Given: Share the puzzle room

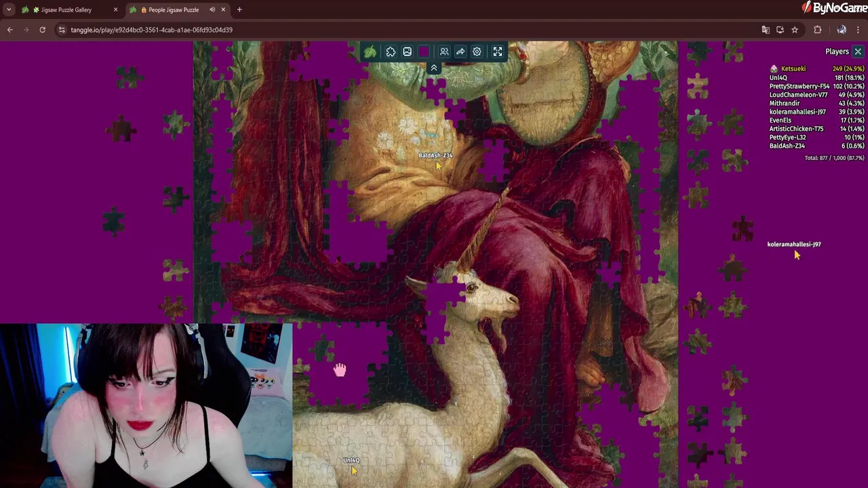Looking at the screenshot, I should (460, 52).
